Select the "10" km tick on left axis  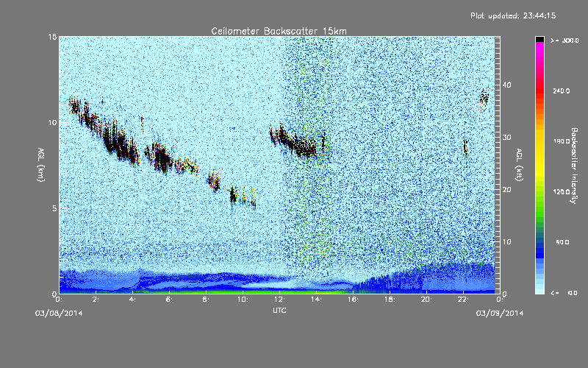pyautogui.click(x=52, y=123)
